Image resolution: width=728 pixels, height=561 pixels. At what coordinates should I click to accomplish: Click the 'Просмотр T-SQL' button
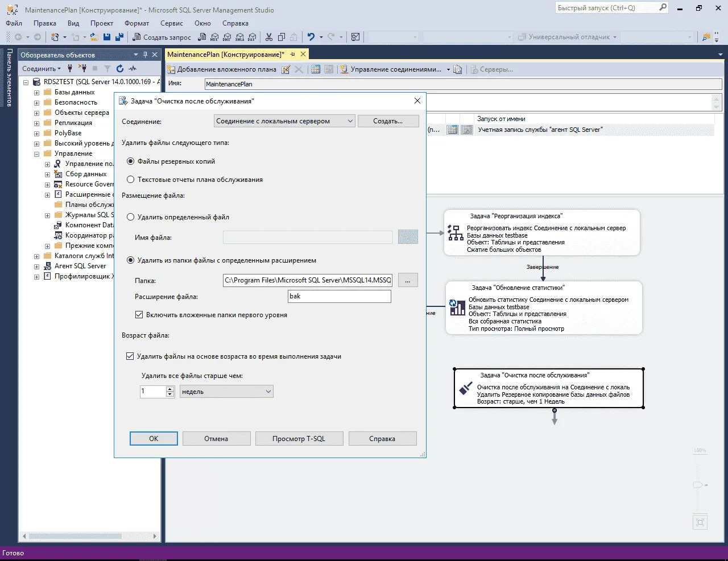click(x=299, y=439)
